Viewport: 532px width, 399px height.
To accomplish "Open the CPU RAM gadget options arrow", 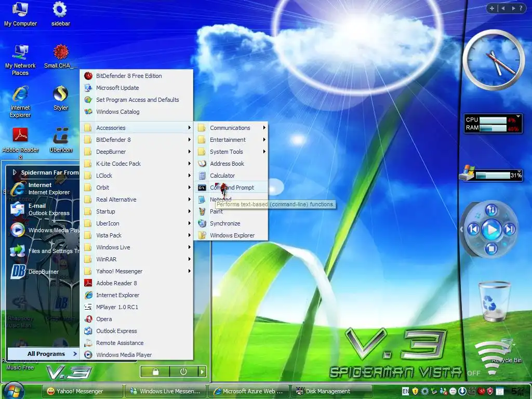I will (518, 117).
